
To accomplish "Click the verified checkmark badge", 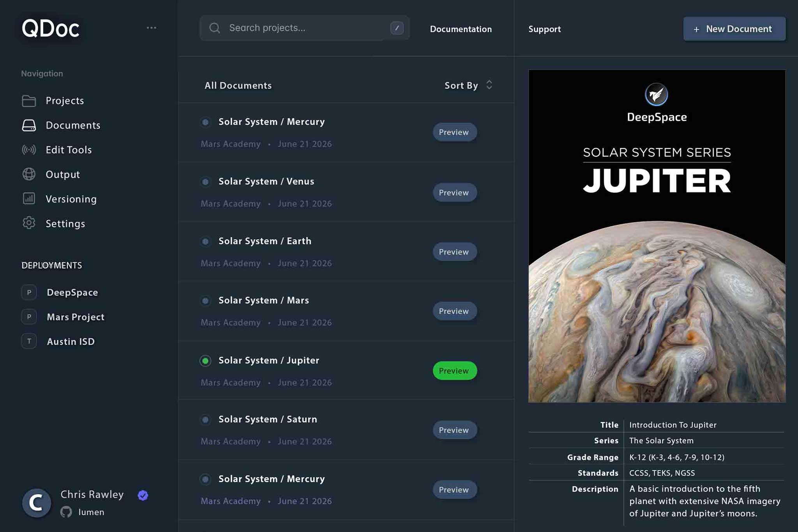I will coord(143,495).
